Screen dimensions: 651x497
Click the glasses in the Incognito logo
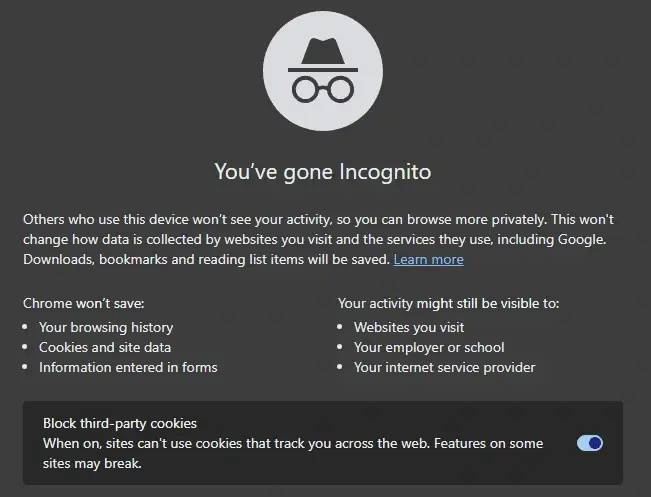point(322,89)
